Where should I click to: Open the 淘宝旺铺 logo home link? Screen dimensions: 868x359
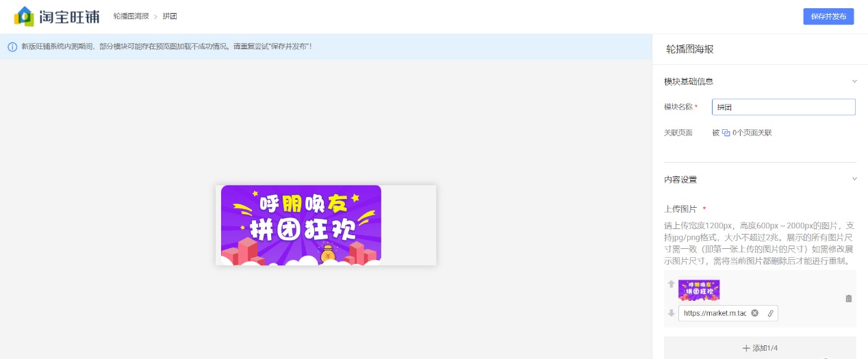[x=56, y=16]
